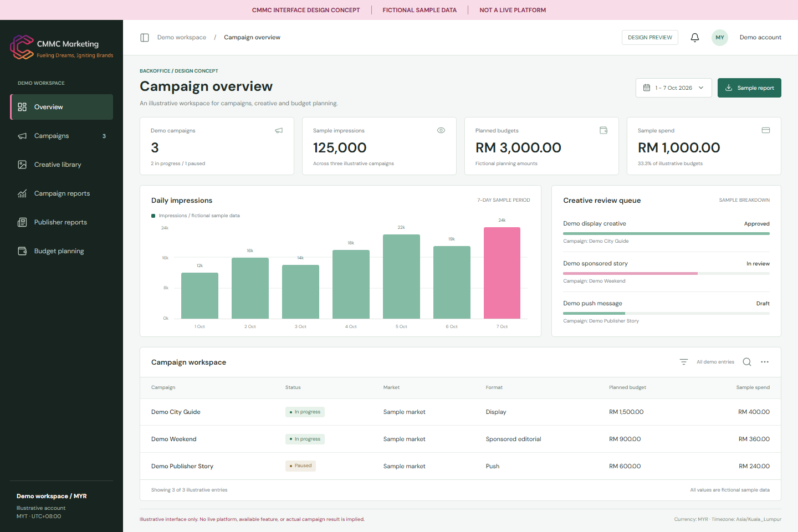The width and height of the screenshot is (798, 532).
Task: Open the date range dropdown 1 - 7 Oct 2026
Action: click(x=674, y=88)
